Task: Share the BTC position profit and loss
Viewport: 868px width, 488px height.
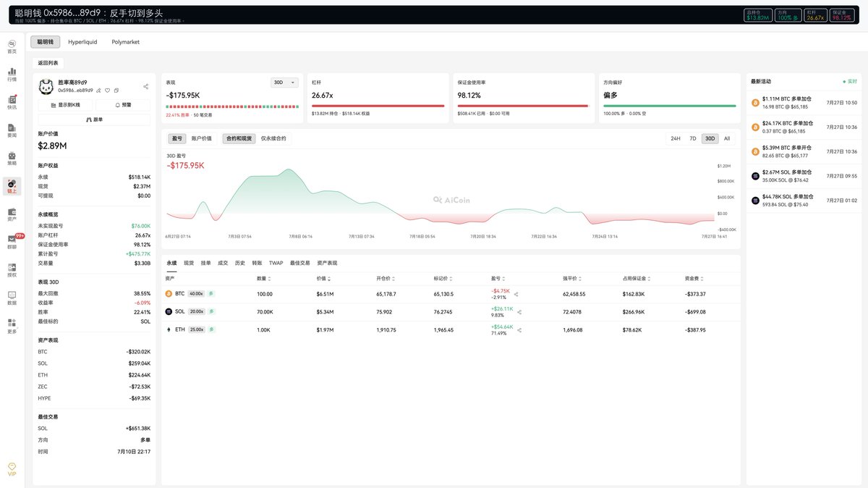Action: coord(516,295)
